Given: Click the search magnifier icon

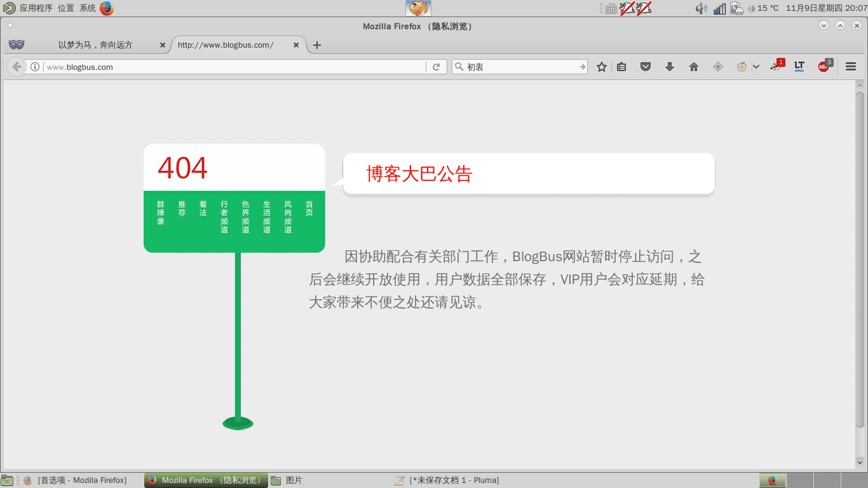Looking at the screenshot, I should coord(459,67).
